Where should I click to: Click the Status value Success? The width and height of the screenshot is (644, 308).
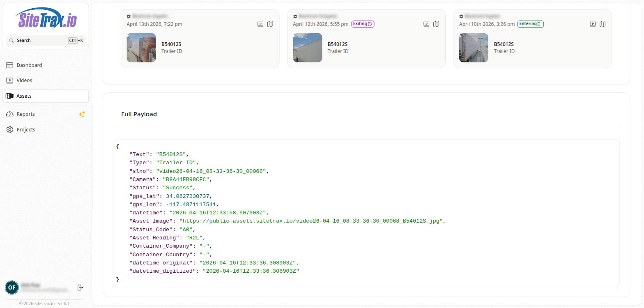[178, 188]
